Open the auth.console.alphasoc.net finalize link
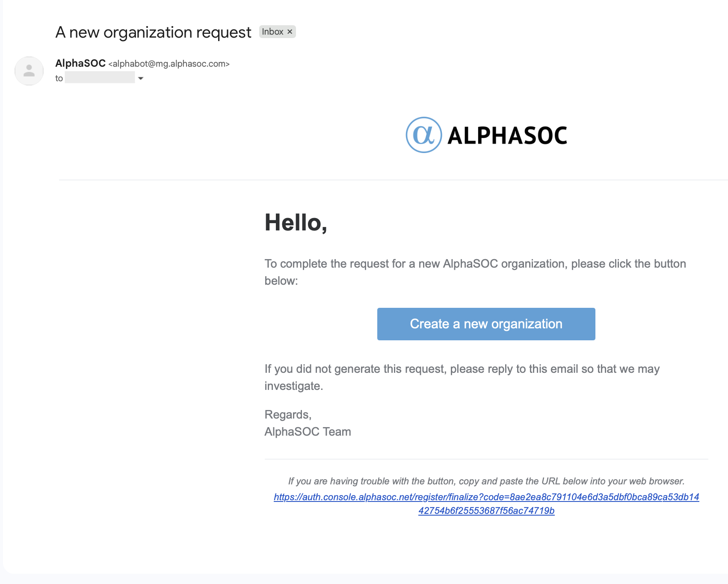The height and width of the screenshot is (584, 728). [x=486, y=497]
